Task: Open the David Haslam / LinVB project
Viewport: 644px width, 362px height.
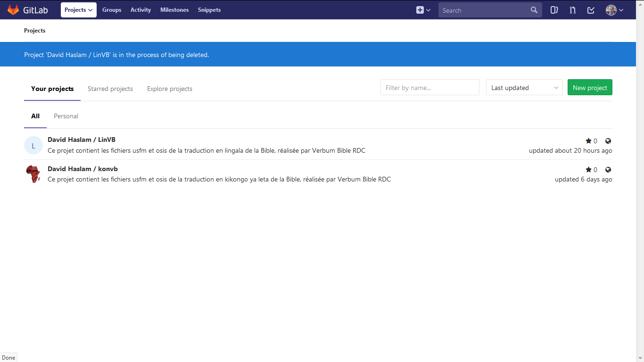Action: (x=82, y=140)
